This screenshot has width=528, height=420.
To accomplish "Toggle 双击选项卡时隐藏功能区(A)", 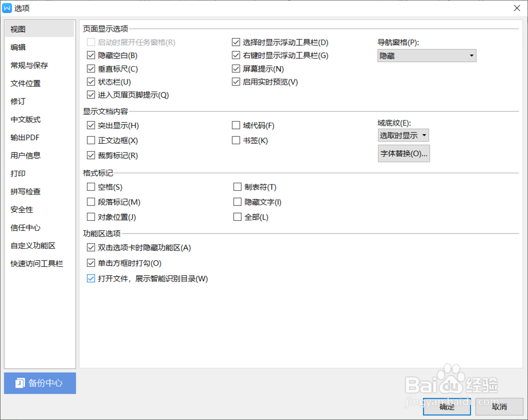I will click(x=91, y=248).
